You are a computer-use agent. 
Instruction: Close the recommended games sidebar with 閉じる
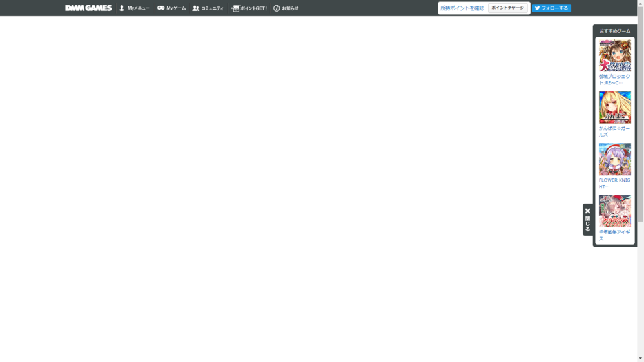click(587, 220)
